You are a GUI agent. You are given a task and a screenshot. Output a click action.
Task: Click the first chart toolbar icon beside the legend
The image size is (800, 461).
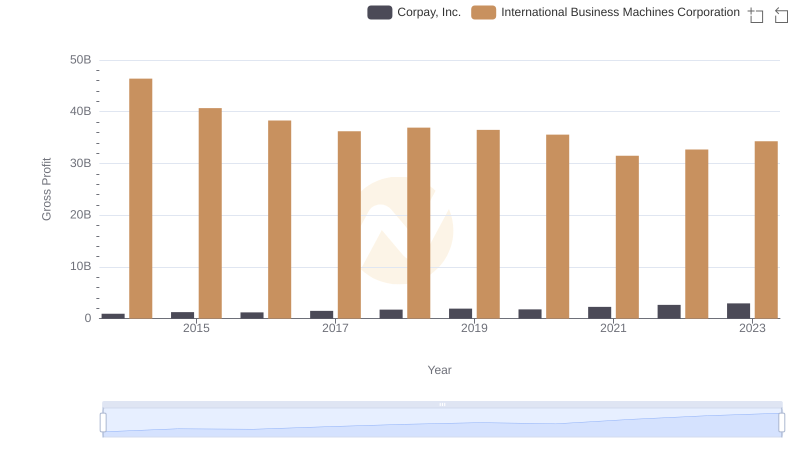(x=756, y=14)
